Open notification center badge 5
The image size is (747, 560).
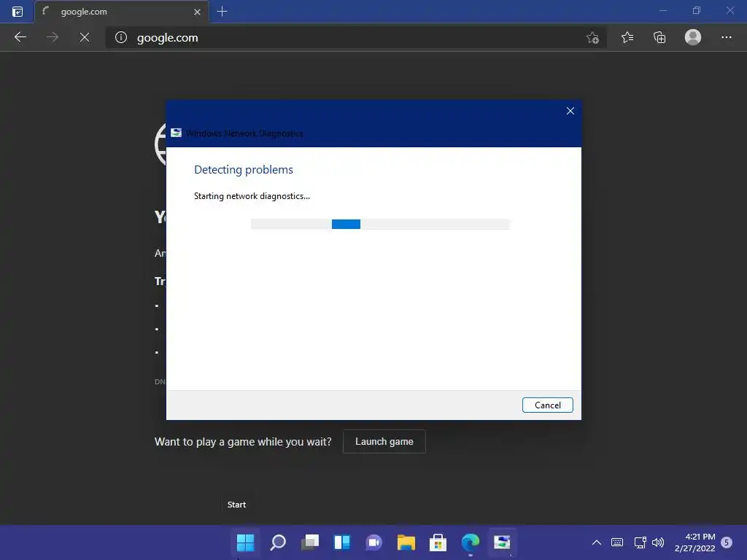tap(727, 542)
